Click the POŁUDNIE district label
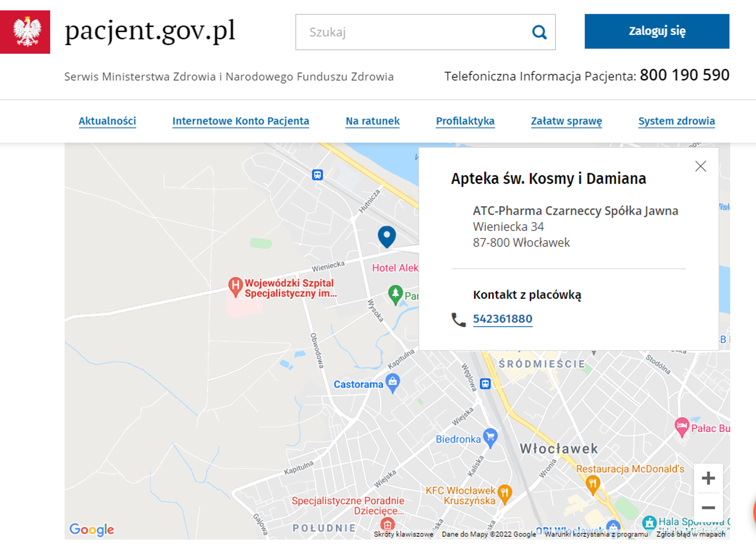This screenshot has width=756, height=554. [324, 528]
